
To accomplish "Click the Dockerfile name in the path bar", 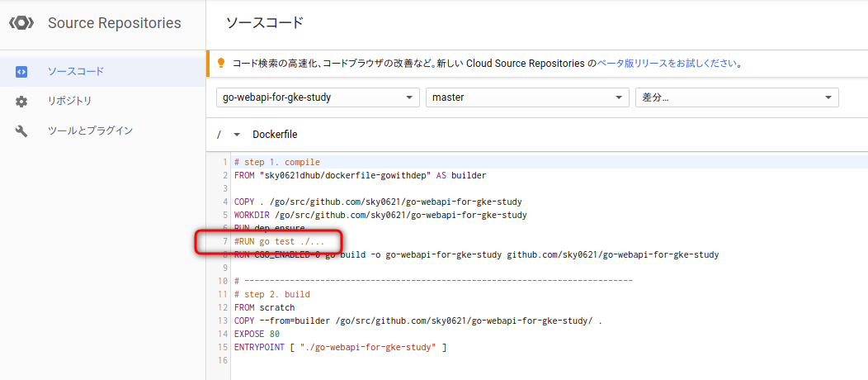I will (x=275, y=135).
